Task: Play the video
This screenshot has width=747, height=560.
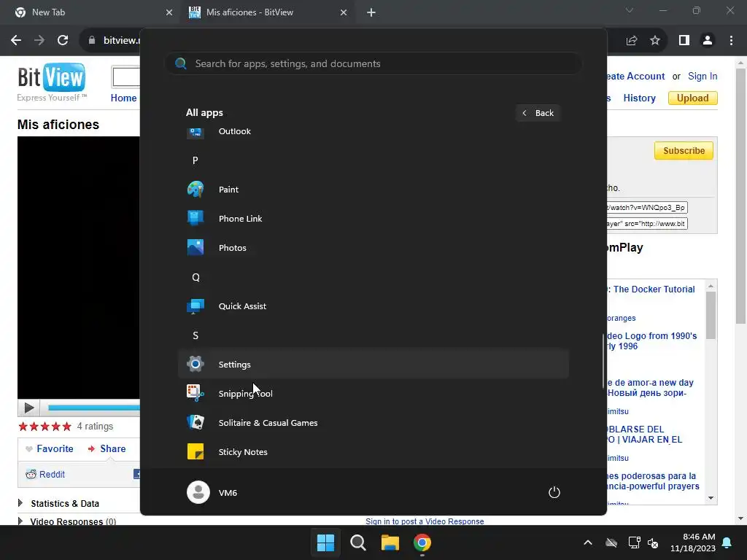Action: pyautogui.click(x=28, y=408)
